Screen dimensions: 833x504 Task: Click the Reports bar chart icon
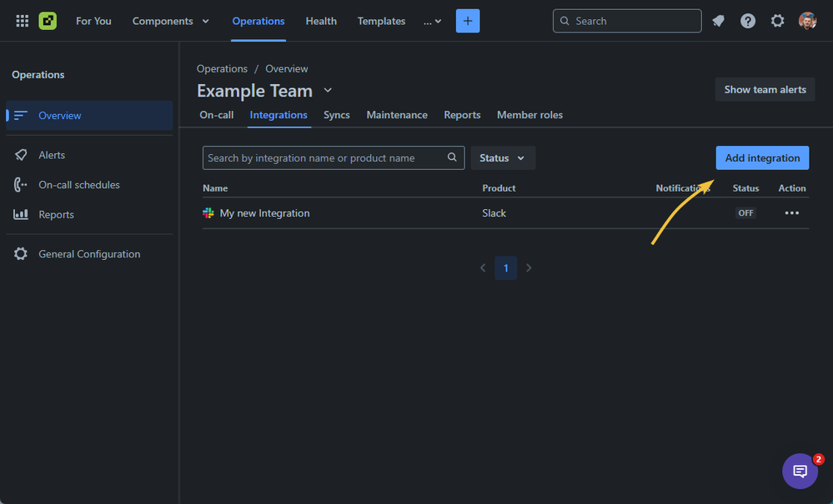coord(21,214)
